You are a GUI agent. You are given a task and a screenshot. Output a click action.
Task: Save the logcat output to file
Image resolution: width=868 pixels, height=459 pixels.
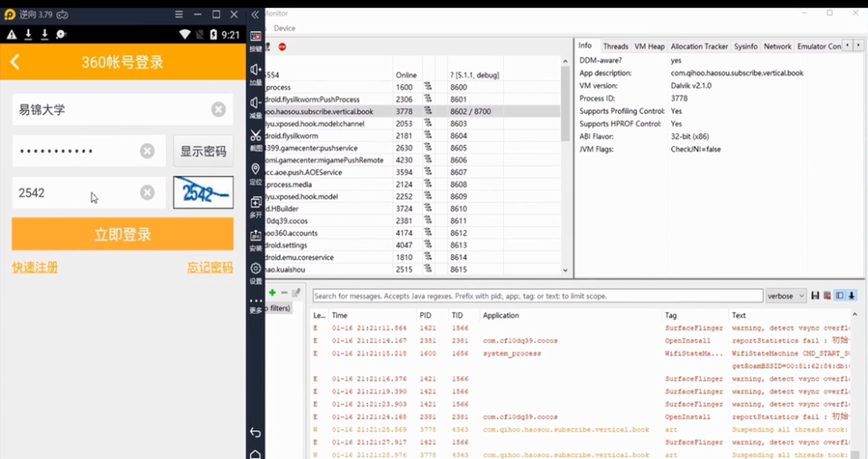(815, 296)
